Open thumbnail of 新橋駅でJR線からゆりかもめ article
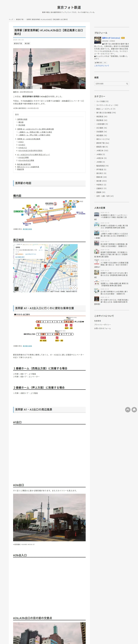 click(97, 272)
